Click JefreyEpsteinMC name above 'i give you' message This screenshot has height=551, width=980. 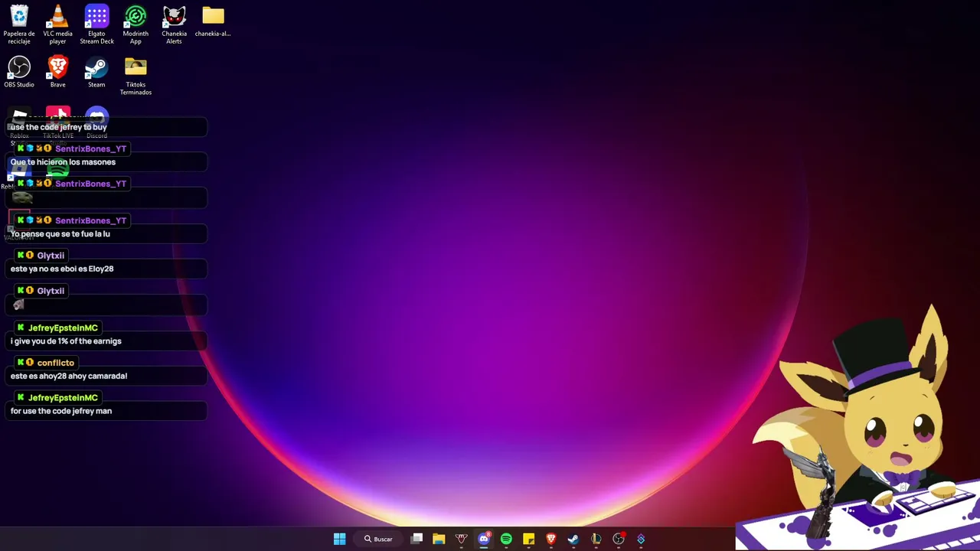pos(63,328)
